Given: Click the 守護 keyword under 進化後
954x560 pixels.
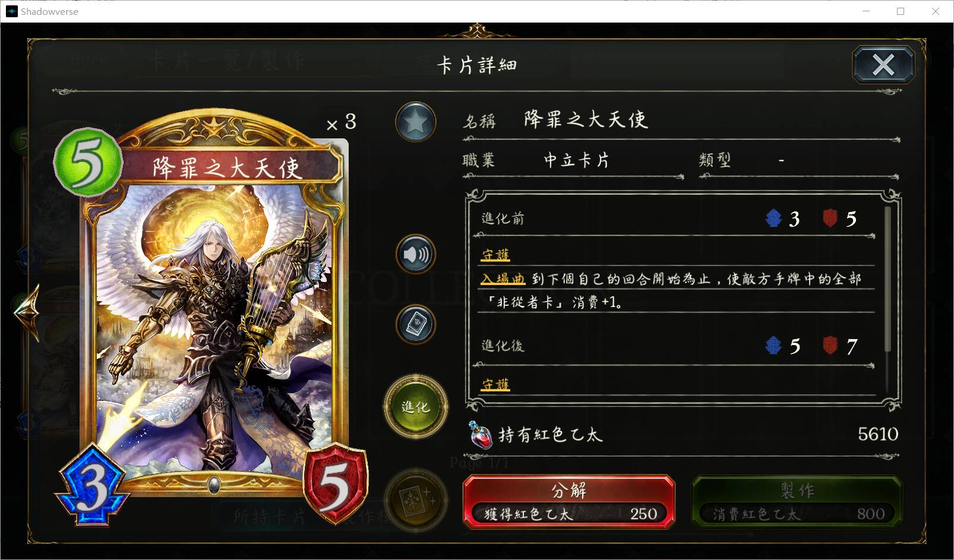Looking at the screenshot, I should [495, 384].
